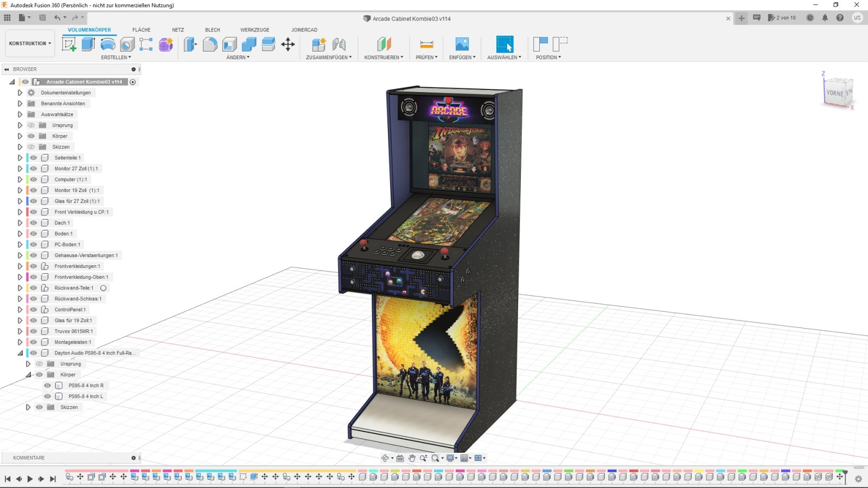Select the Create Form purple icon
Image resolution: width=868 pixels, height=488 pixels.
click(165, 44)
